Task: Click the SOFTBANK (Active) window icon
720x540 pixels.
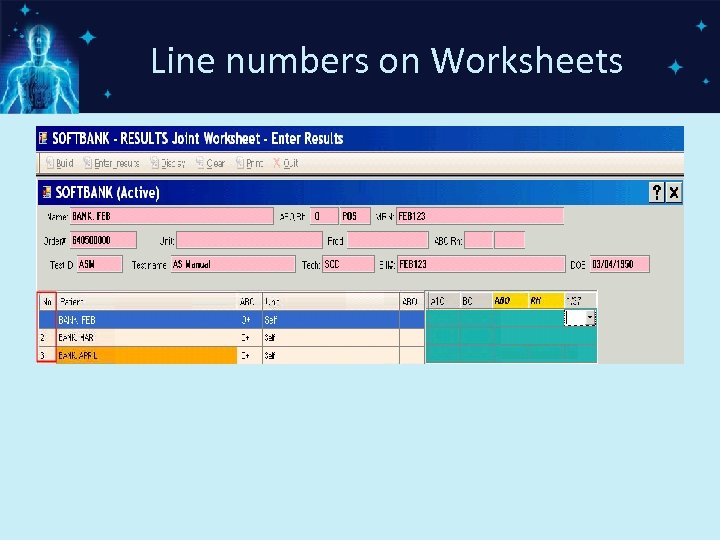Action: [46, 192]
